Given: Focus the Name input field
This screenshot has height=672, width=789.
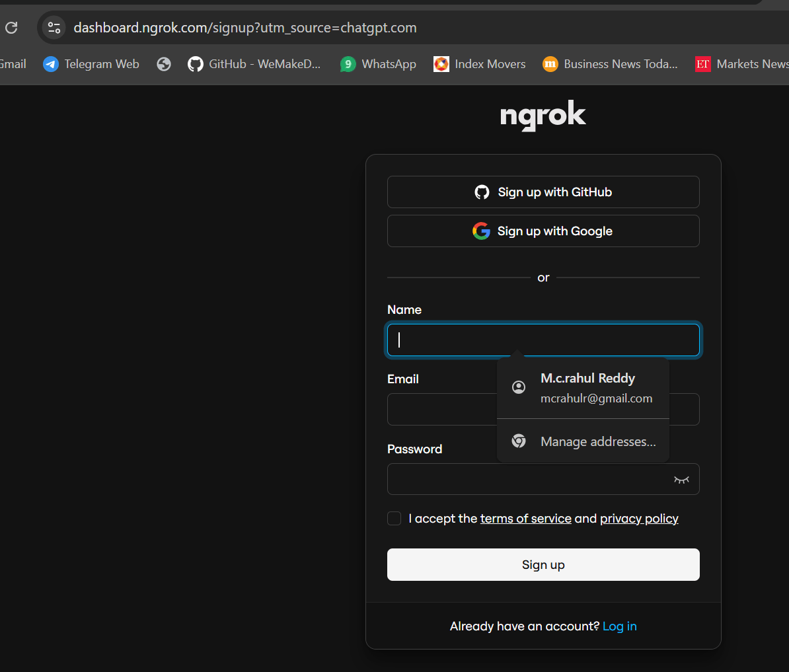Looking at the screenshot, I should (543, 340).
